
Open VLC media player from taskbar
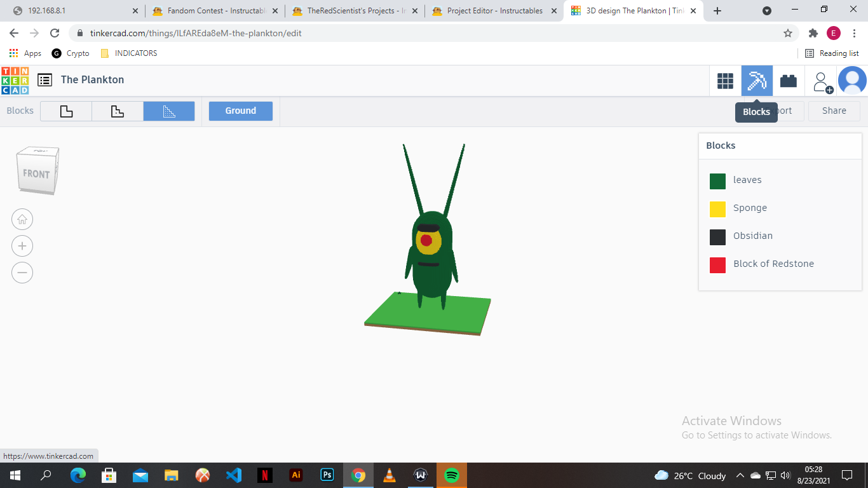[x=390, y=475]
